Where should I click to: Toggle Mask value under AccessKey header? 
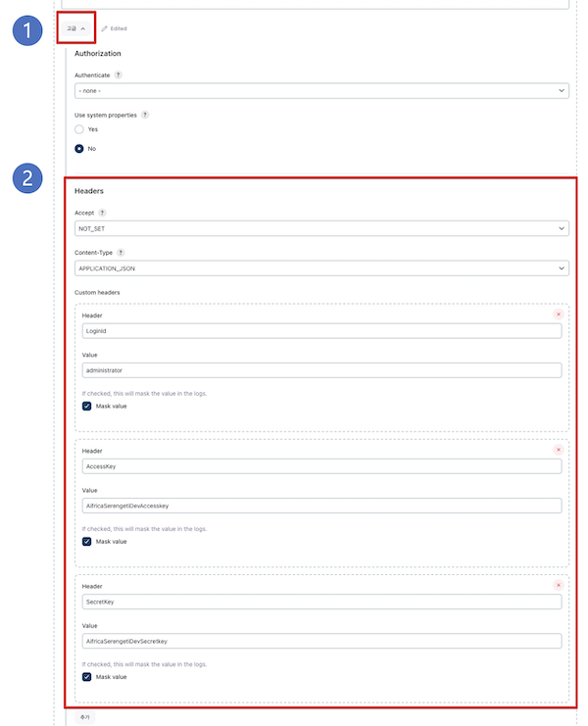(x=87, y=541)
